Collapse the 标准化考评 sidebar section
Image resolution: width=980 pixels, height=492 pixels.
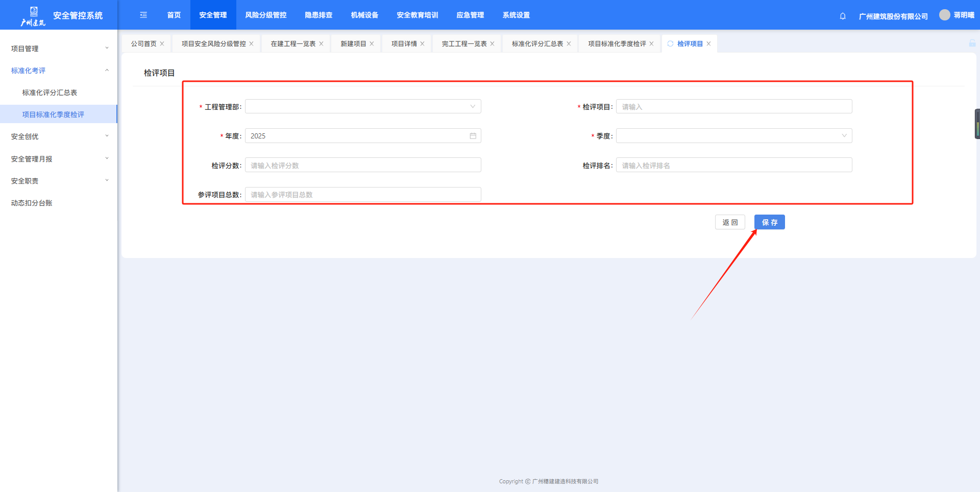point(59,71)
